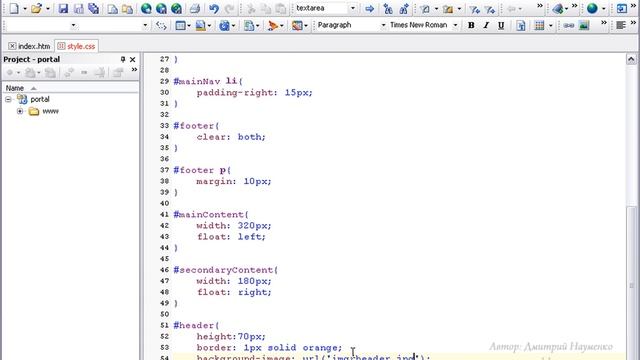Sort by the Name column header
The width and height of the screenshot is (640, 360).
(70, 88)
